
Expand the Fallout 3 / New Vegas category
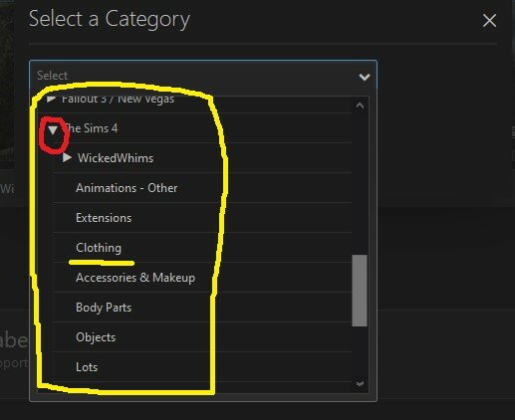(51, 99)
